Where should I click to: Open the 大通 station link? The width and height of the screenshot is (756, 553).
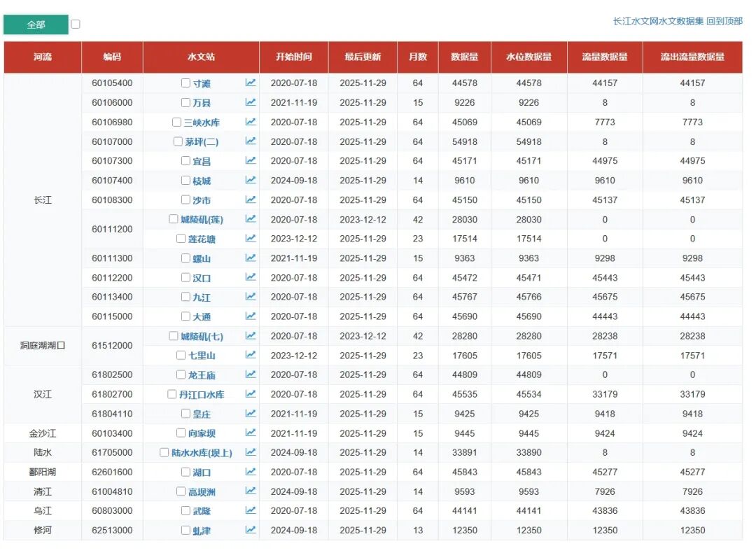[x=202, y=317]
